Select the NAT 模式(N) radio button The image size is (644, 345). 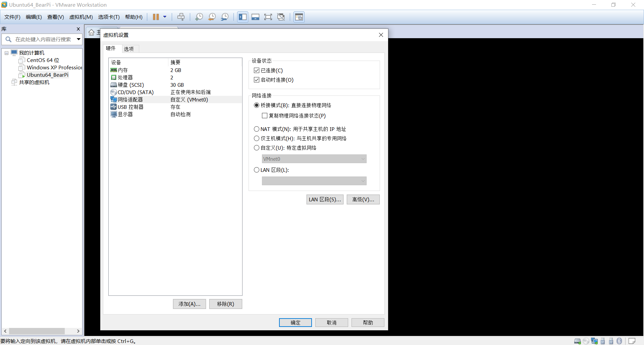[x=257, y=129]
